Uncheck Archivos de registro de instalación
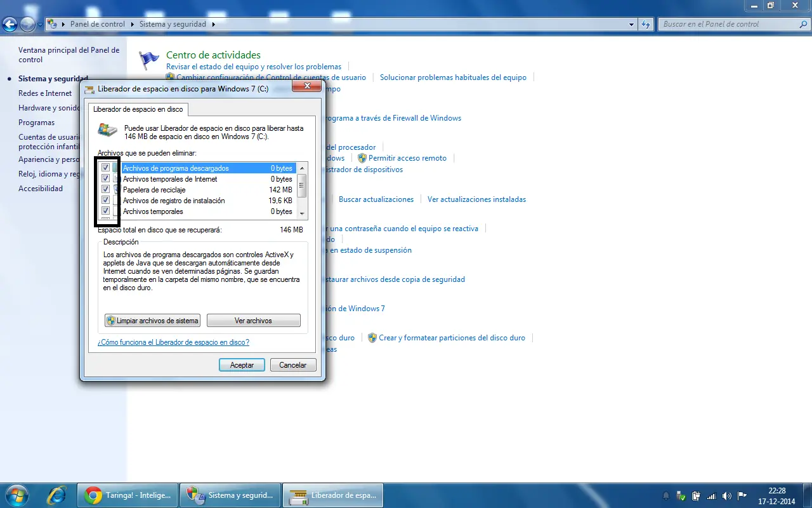This screenshot has height=508, width=812. (105, 201)
